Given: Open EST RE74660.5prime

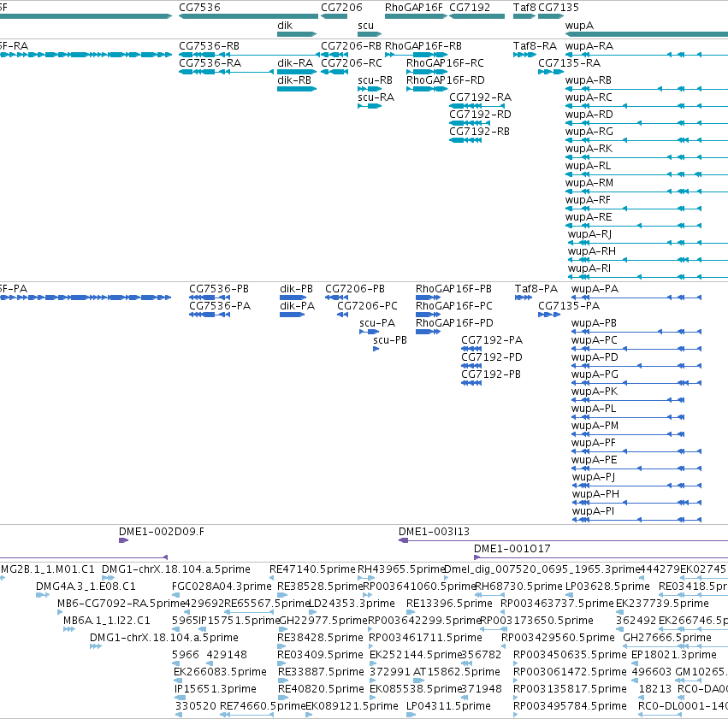Looking at the screenshot, I should tap(246, 715).
